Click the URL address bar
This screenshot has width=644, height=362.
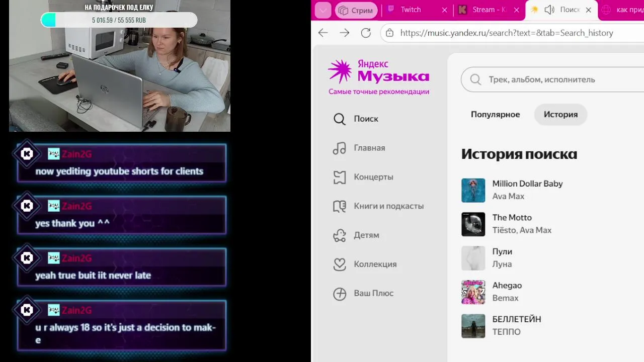click(x=512, y=33)
